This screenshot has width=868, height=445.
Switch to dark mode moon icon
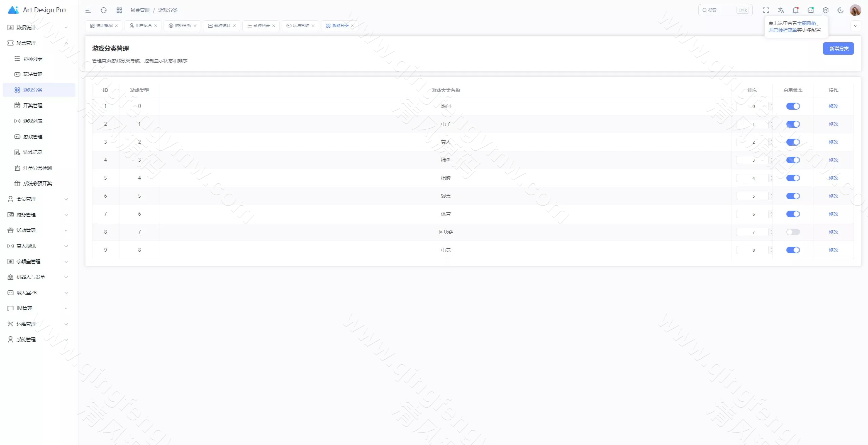[x=841, y=10]
